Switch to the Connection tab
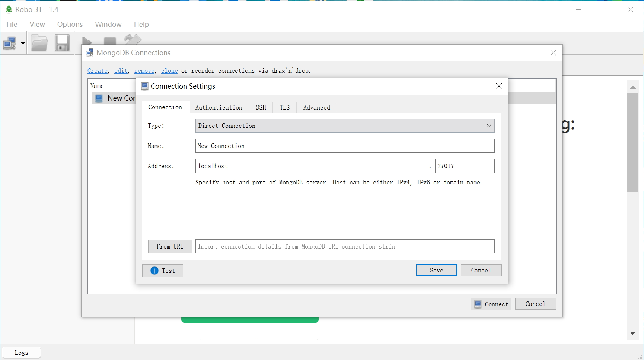The height and width of the screenshot is (360, 644). (165, 107)
